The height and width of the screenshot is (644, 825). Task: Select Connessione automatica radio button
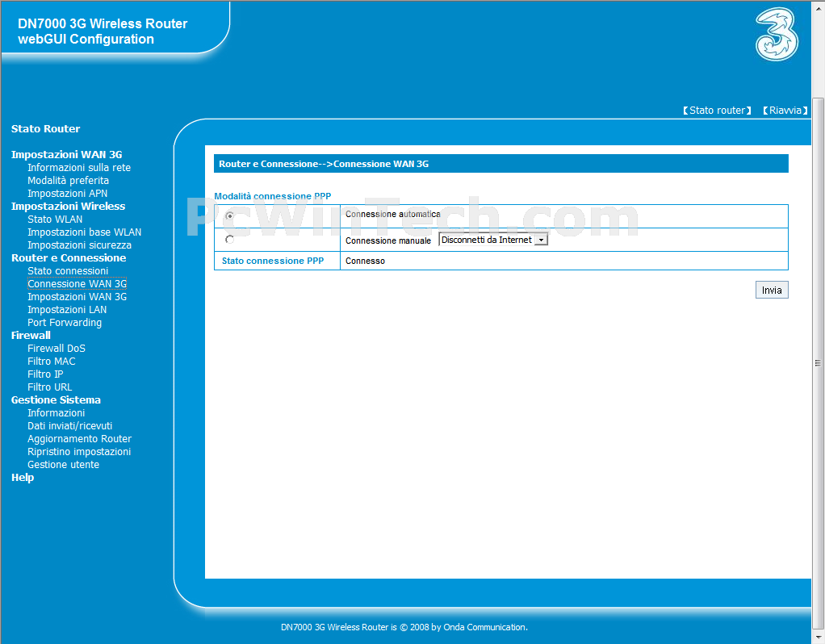click(229, 216)
